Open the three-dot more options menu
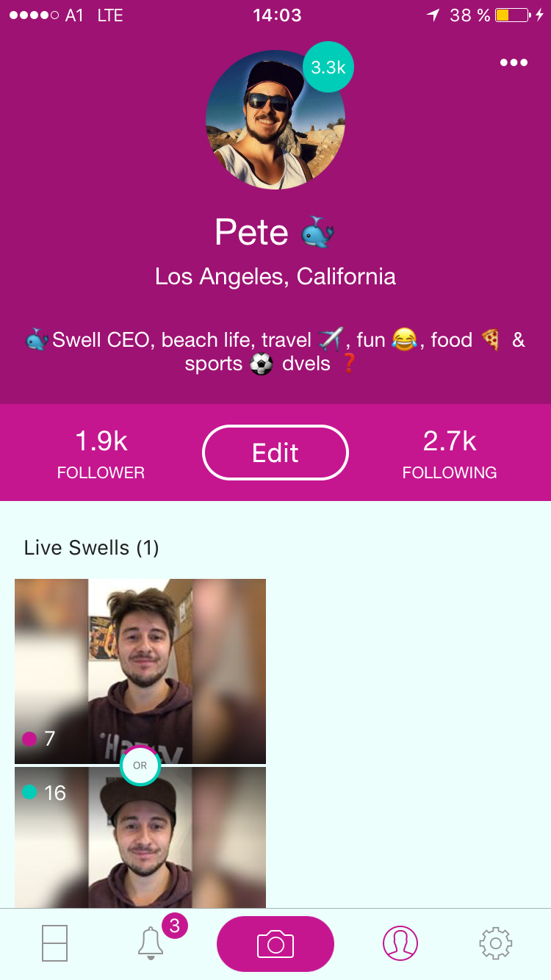Screen dimensions: 551x980 514,62
